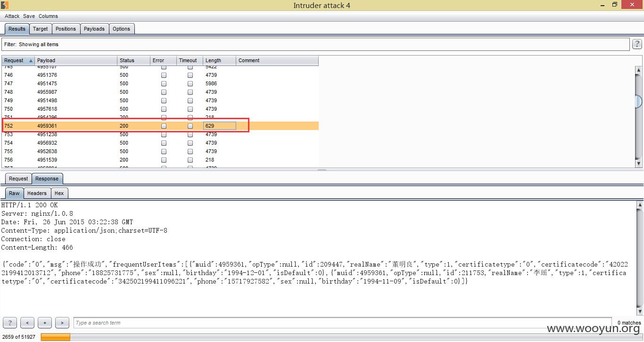The image size is (644, 342).
Task: Select row with payload 4951539
Action: (160, 160)
